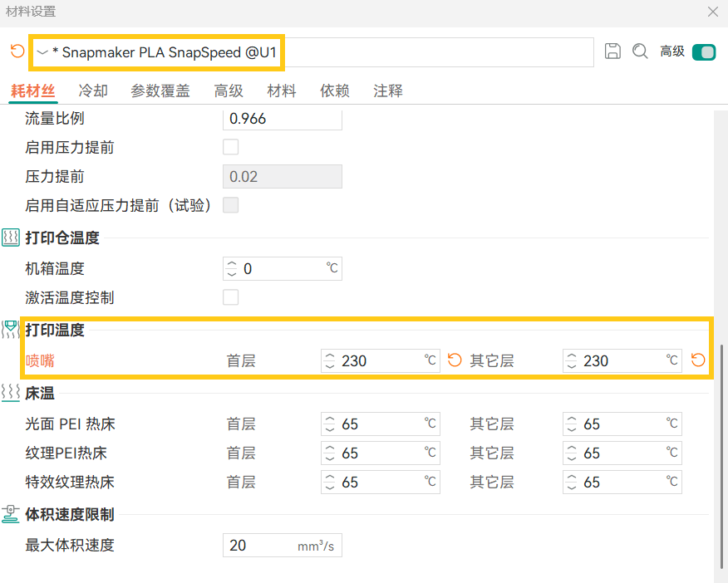
Task: Click the 最大体积速度 value field
Action: click(283, 546)
